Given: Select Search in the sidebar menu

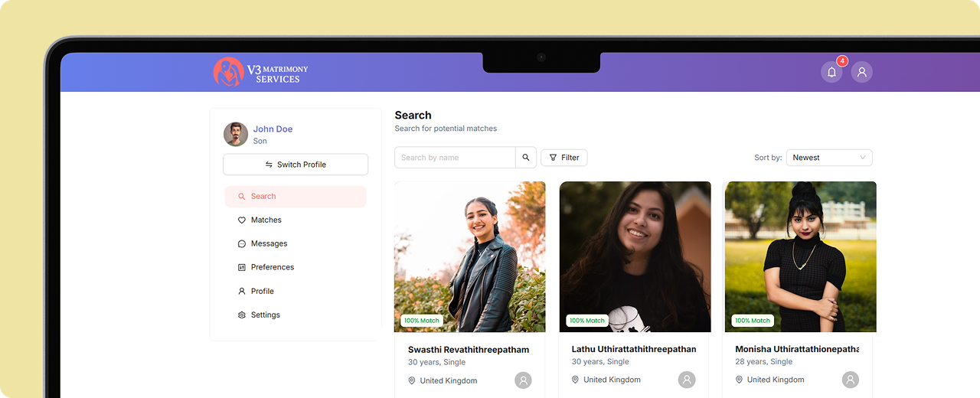Looking at the screenshot, I should (296, 197).
